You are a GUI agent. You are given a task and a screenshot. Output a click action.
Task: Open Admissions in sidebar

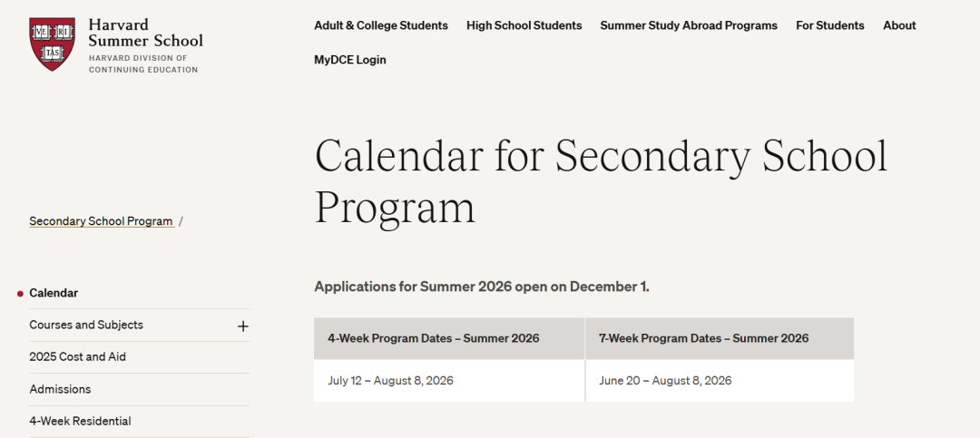[60, 389]
